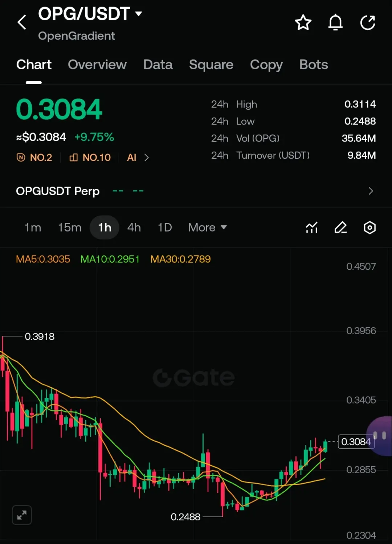Open the NO.2 ranking badge
Screen dimensions: 392x544
click(x=34, y=158)
